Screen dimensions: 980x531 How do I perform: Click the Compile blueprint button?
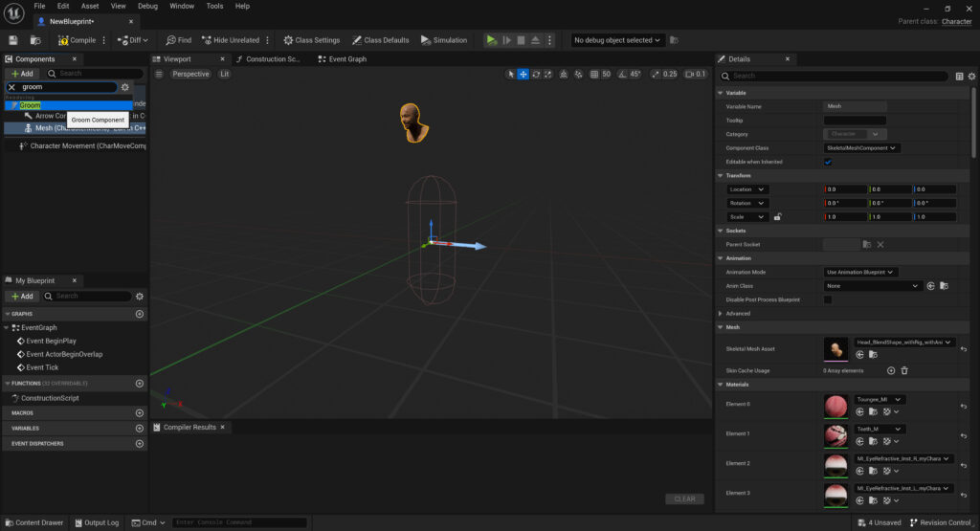pos(77,40)
